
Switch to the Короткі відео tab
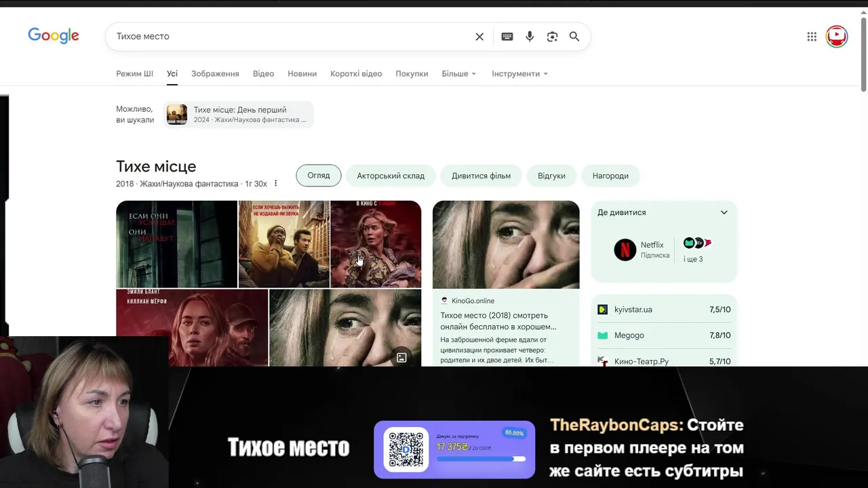coord(356,73)
